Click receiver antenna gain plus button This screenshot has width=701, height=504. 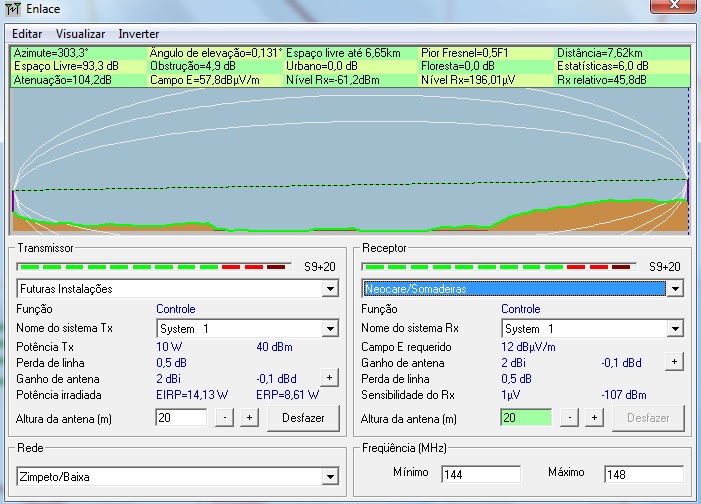(x=675, y=360)
